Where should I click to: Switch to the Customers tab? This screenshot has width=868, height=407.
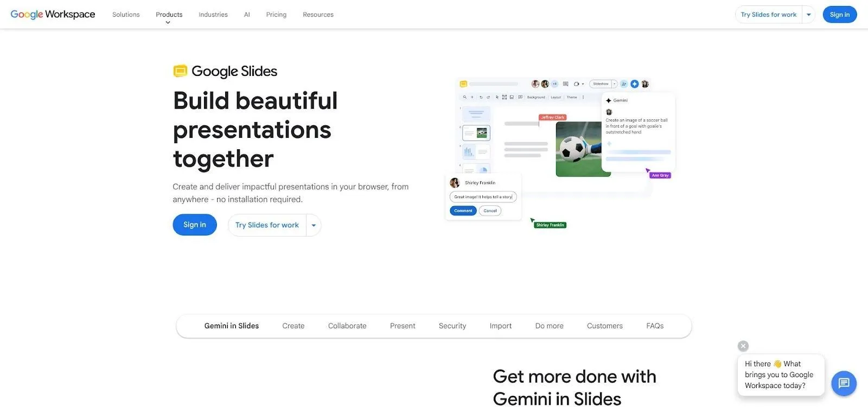coord(605,326)
